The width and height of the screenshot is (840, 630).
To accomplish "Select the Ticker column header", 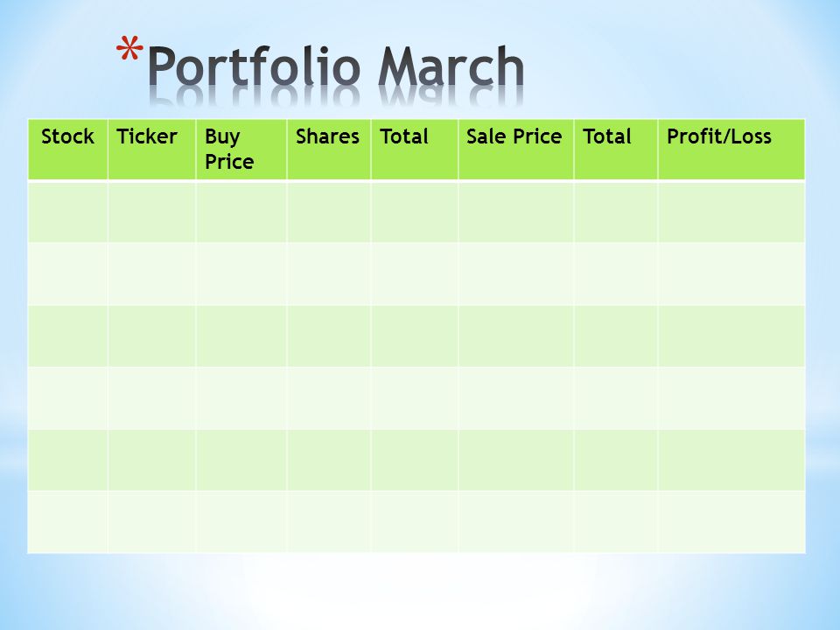I will point(151,150).
